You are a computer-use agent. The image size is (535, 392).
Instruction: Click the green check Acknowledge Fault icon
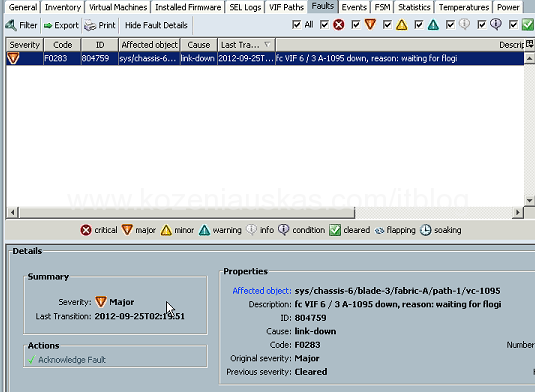(x=32, y=360)
